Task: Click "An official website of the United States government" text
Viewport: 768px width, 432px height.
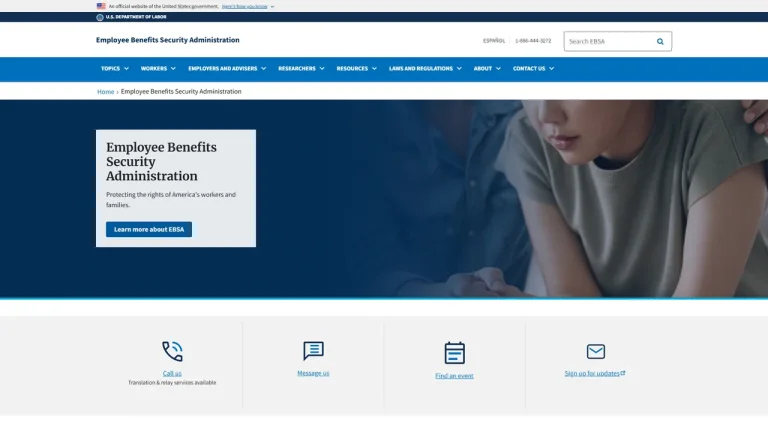Action: (164, 6)
